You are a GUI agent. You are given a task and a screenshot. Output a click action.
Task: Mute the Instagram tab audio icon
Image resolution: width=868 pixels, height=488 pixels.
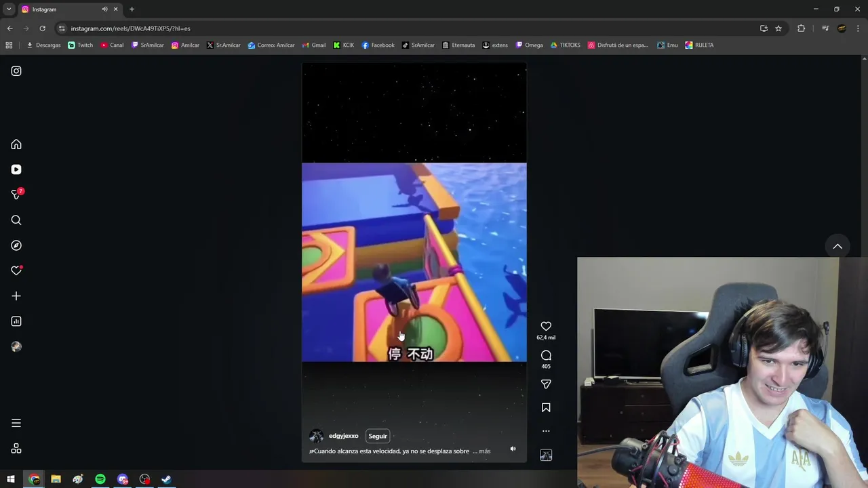pos(104,9)
